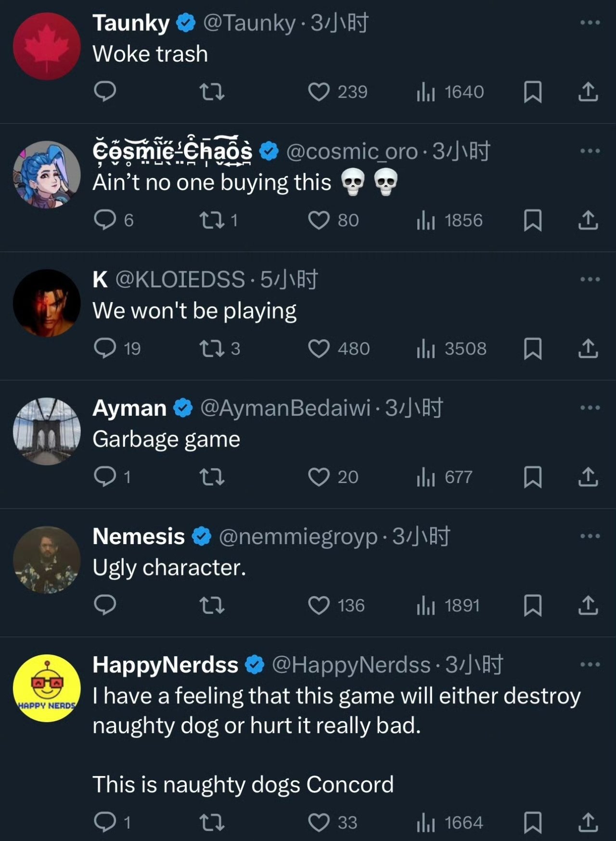The height and width of the screenshot is (841, 616).
Task: Like Taunky's "Woke trash" reply
Action: [x=319, y=91]
